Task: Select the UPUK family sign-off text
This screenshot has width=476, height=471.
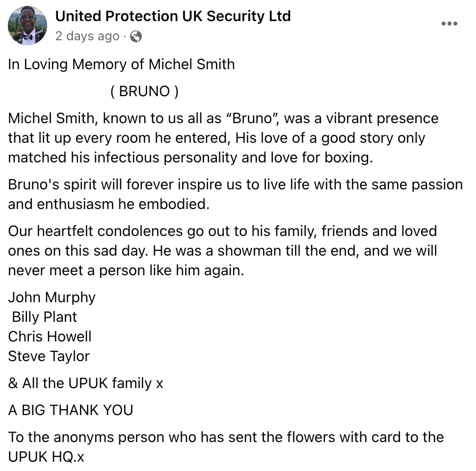Action: point(85,383)
